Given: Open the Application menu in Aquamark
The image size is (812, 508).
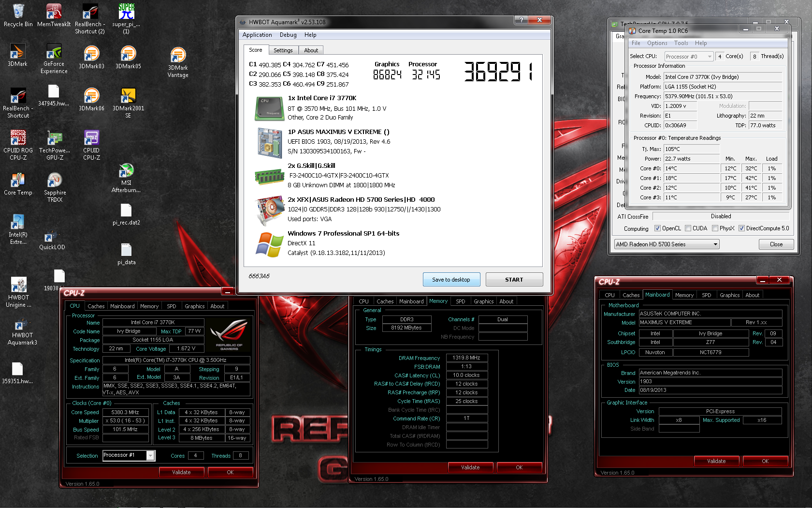Looking at the screenshot, I should pyautogui.click(x=257, y=35).
